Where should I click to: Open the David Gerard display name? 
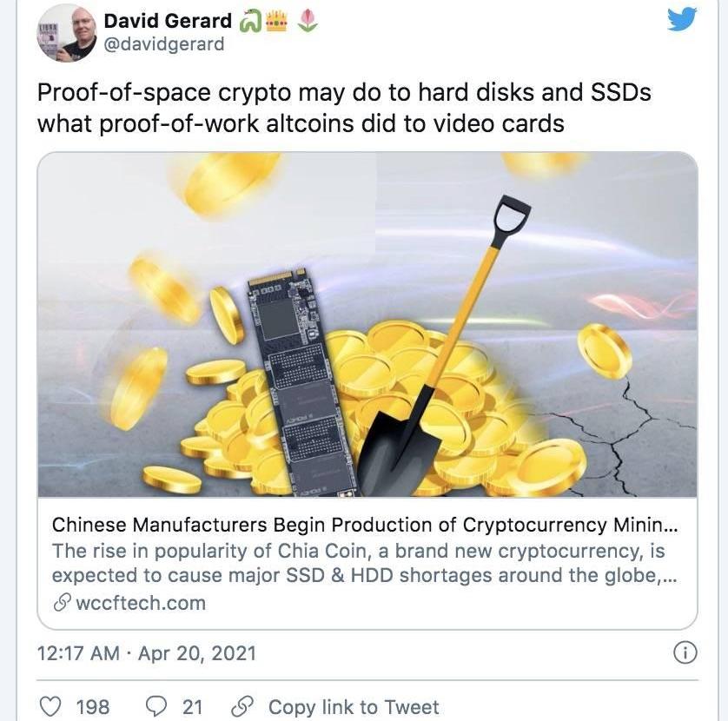click(168, 21)
